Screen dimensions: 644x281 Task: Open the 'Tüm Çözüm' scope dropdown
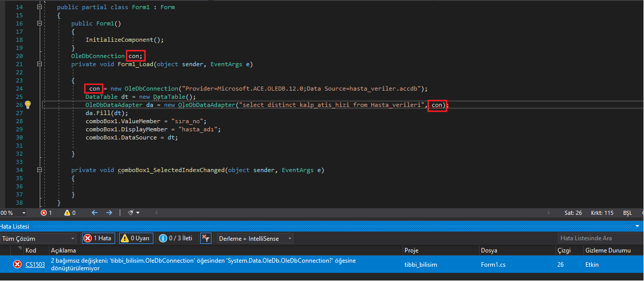pos(38,238)
